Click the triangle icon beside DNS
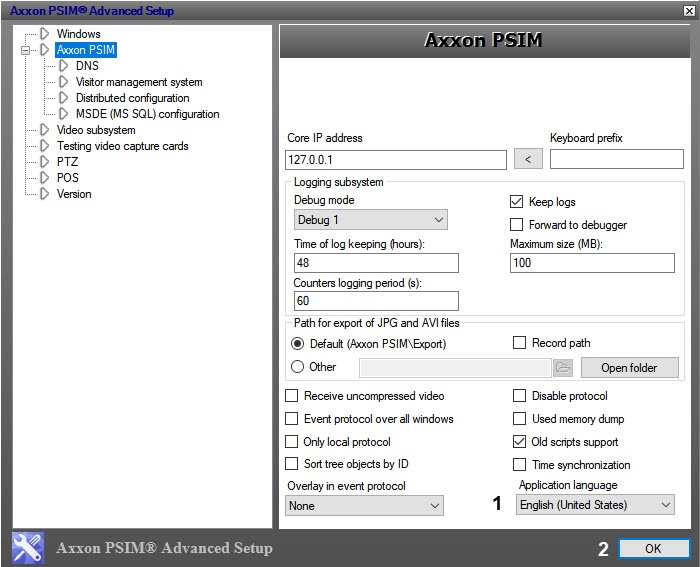 pyautogui.click(x=63, y=66)
